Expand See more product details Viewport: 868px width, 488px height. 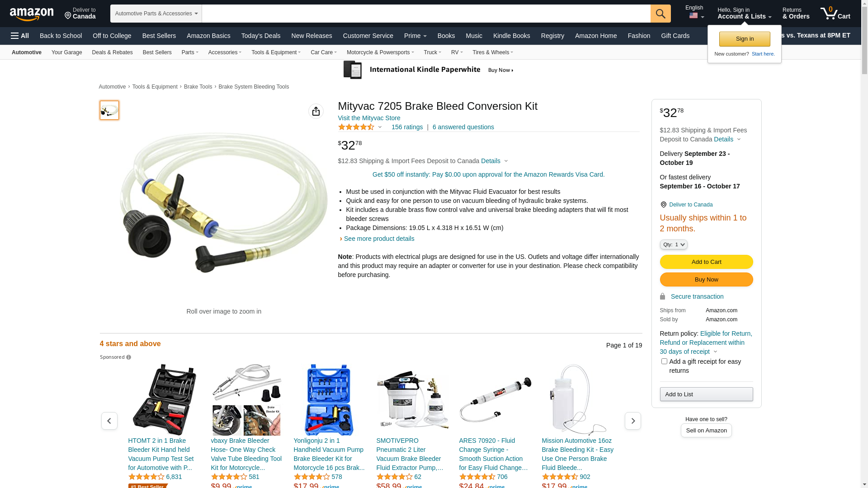(379, 239)
